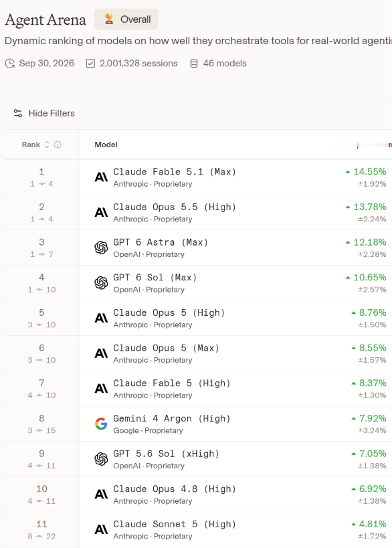Click the 7.05% score value
Image resolution: width=392 pixels, height=548 pixels.
373,454
